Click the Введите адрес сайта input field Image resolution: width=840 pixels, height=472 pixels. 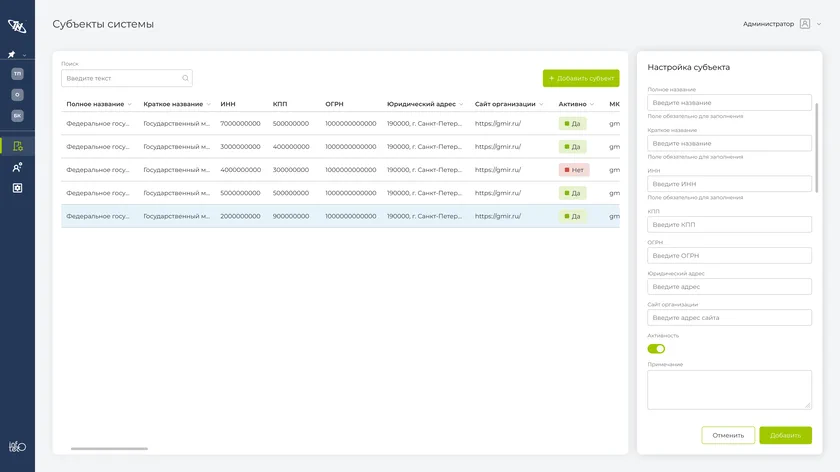tap(729, 318)
